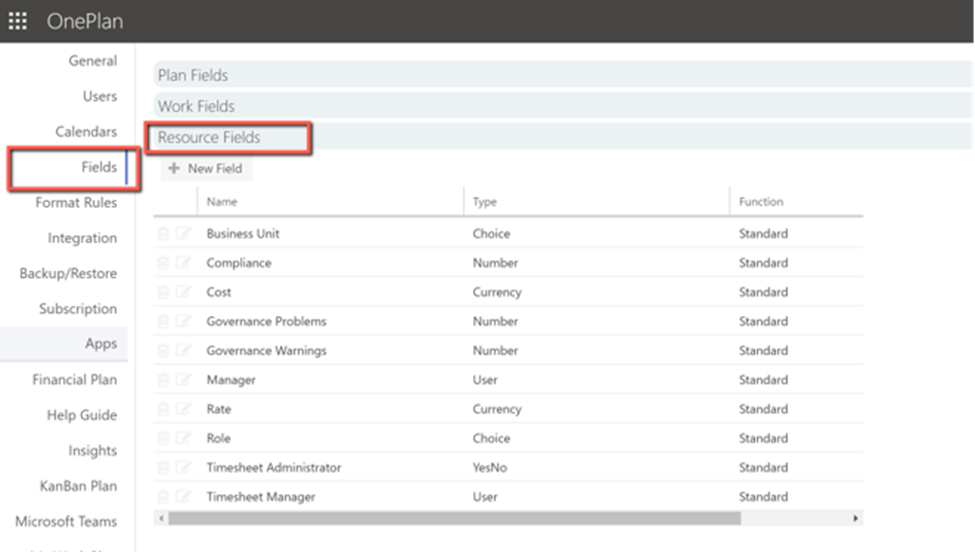
Task: Edit the Business Unit field
Action: tap(183, 233)
